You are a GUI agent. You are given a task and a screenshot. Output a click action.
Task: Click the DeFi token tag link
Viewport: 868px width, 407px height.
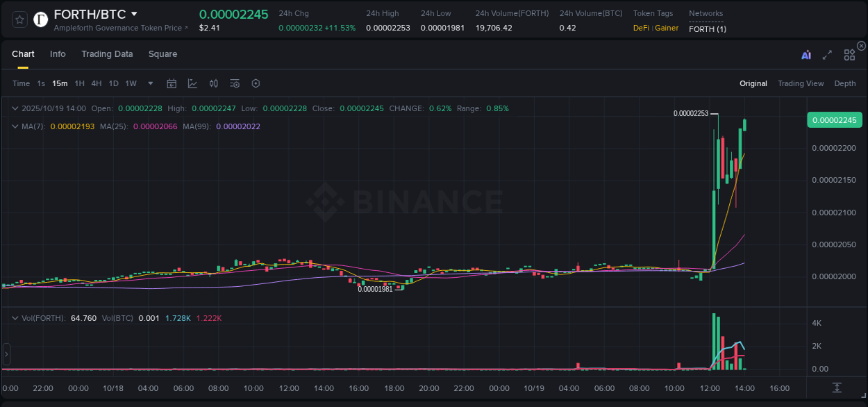[x=640, y=28]
